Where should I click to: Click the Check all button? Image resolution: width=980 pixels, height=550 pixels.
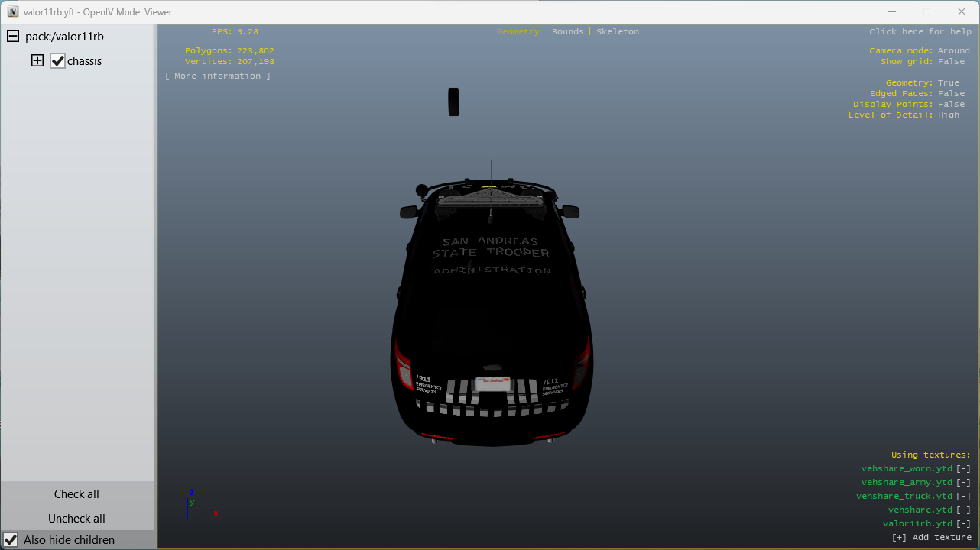76,494
